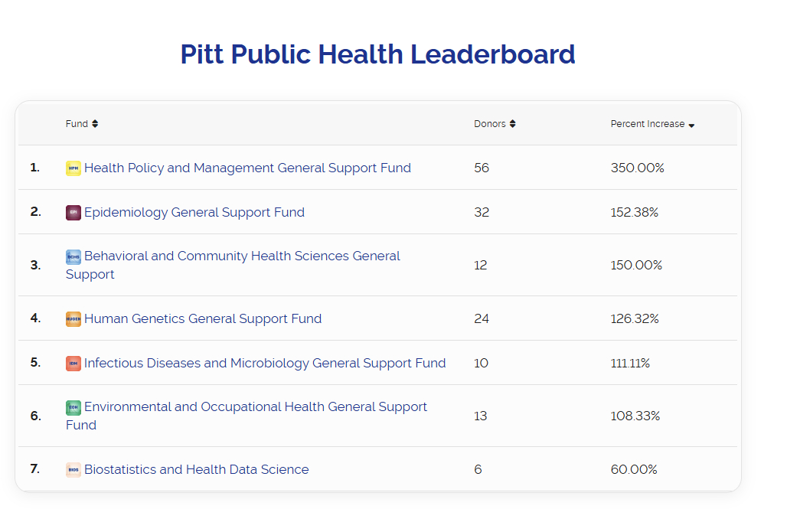Click the green EOH fund icon

tap(73, 407)
